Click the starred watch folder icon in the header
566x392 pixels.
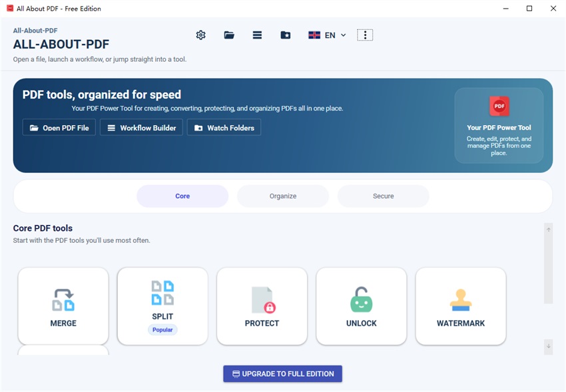coord(286,35)
